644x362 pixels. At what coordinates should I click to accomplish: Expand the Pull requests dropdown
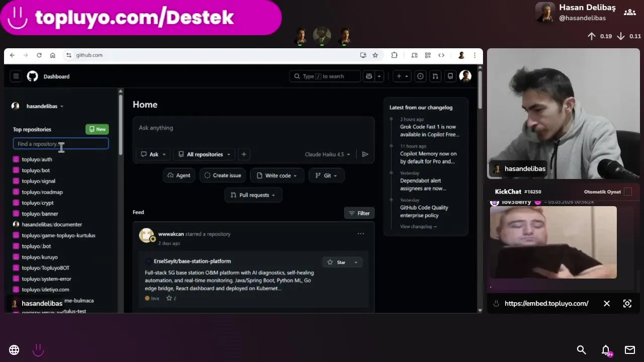click(253, 195)
